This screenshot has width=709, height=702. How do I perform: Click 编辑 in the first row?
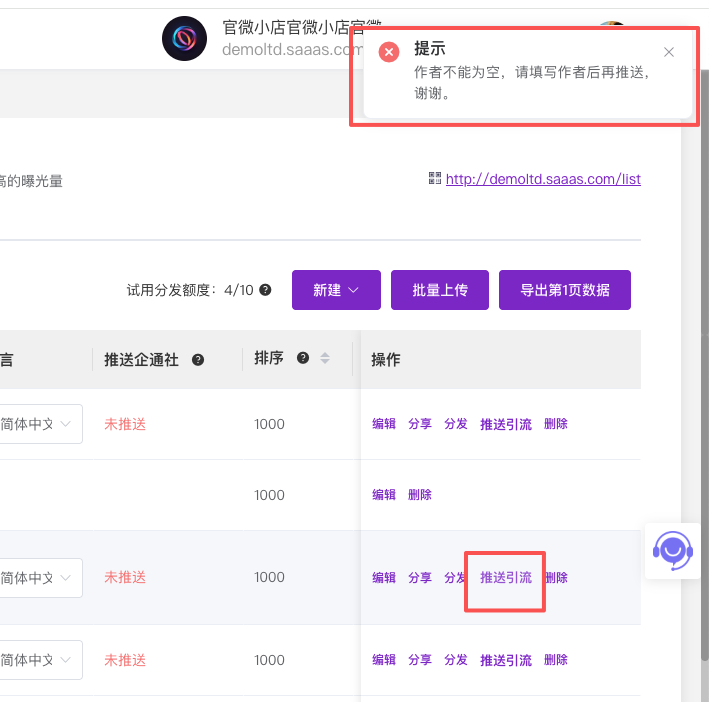pyautogui.click(x=384, y=424)
